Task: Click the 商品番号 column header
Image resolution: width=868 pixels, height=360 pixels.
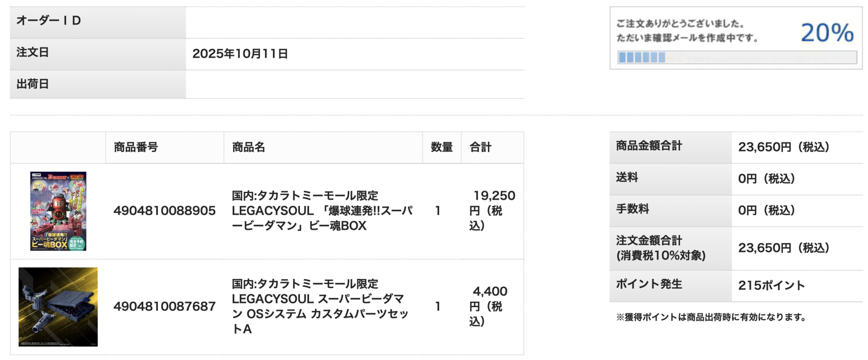Action: (136, 147)
